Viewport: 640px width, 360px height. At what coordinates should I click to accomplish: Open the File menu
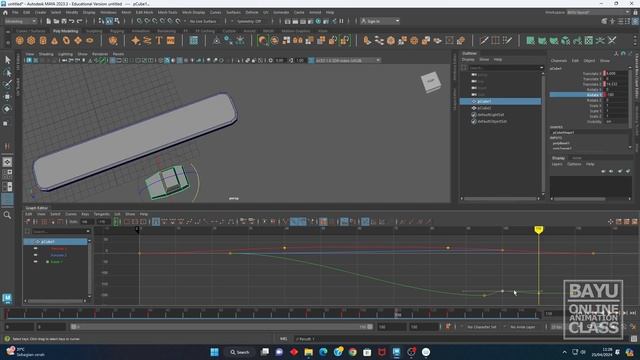15,13
